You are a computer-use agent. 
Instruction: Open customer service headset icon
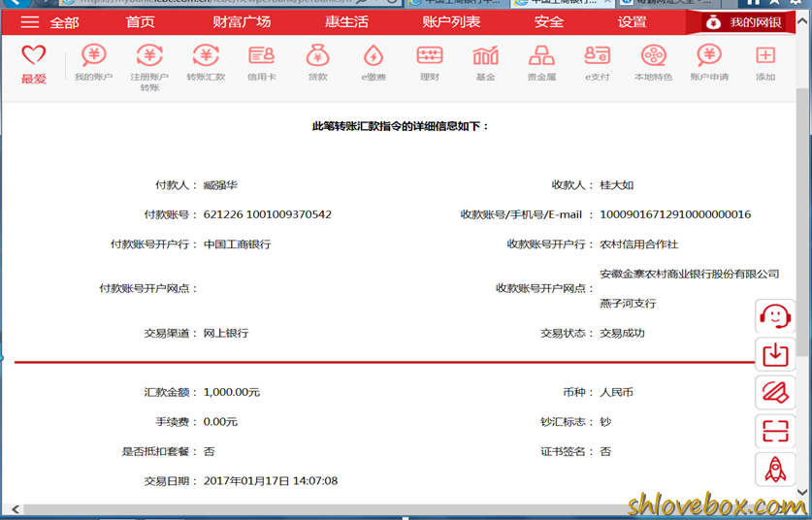[x=775, y=316]
